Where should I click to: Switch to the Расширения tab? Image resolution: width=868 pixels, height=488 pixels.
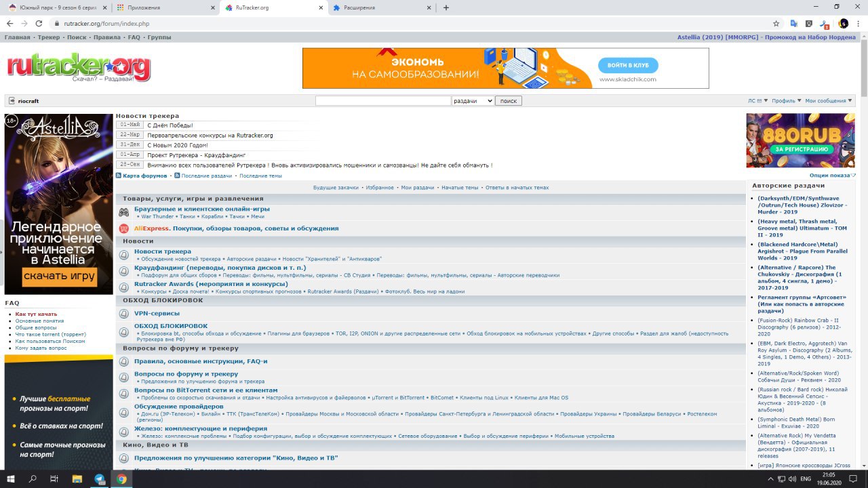point(380,7)
